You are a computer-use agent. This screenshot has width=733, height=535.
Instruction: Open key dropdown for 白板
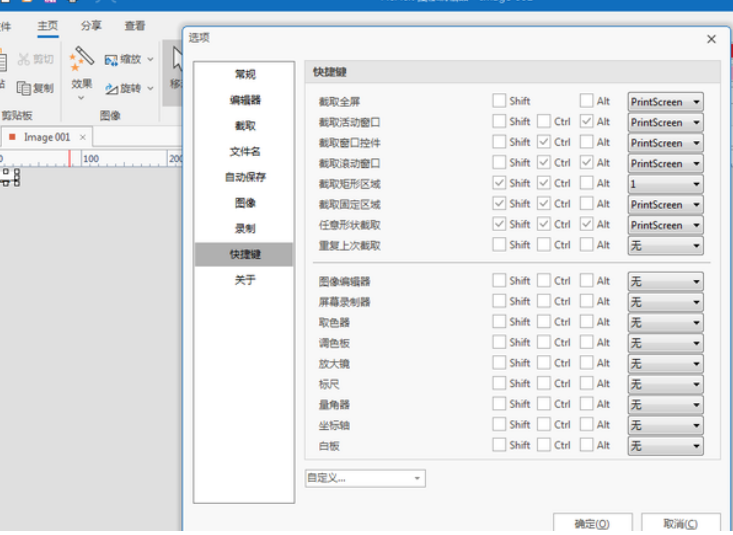pos(665,446)
